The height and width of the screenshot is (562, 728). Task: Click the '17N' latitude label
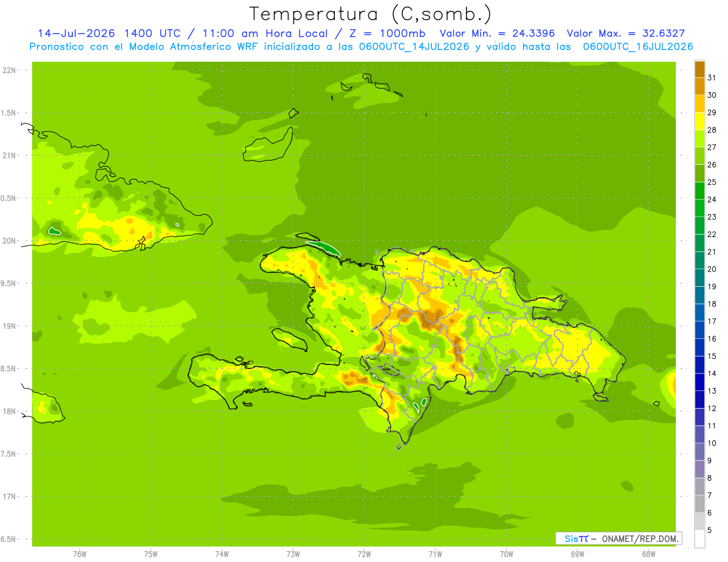[10, 497]
